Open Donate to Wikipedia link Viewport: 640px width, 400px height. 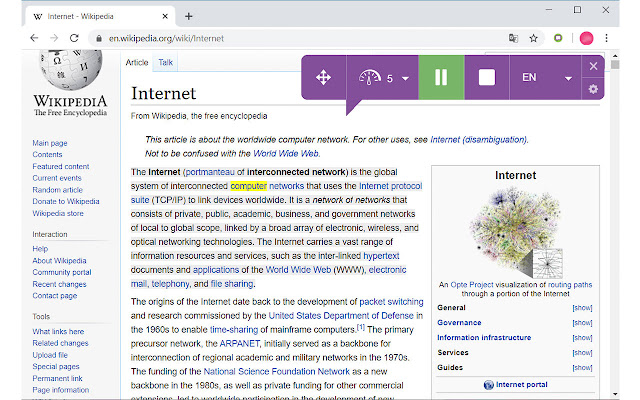click(x=66, y=201)
